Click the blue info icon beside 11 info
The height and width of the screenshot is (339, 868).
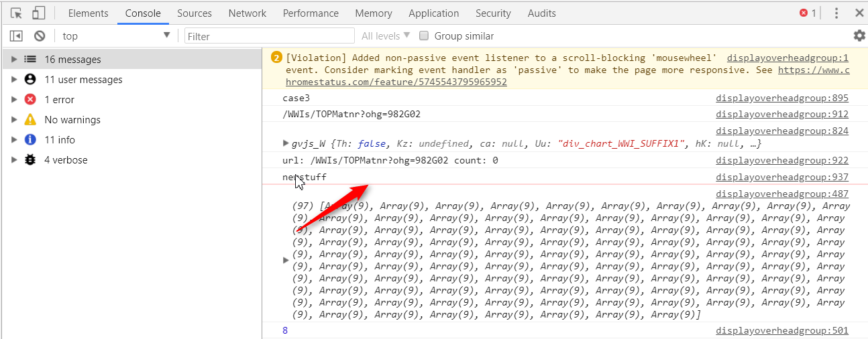pos(30,140)
